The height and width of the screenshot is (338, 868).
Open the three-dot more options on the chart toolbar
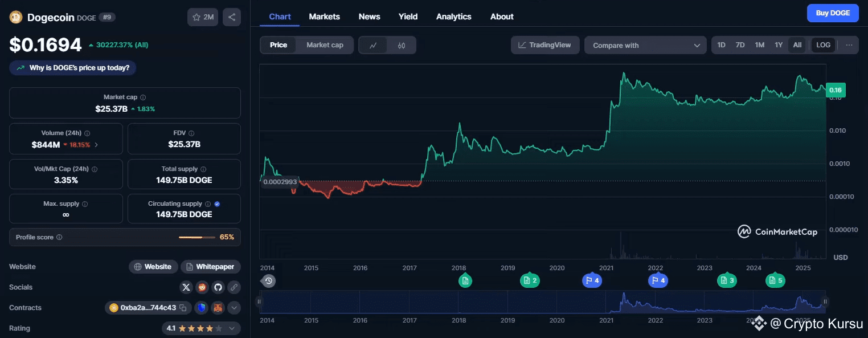[x=849, y=45]
